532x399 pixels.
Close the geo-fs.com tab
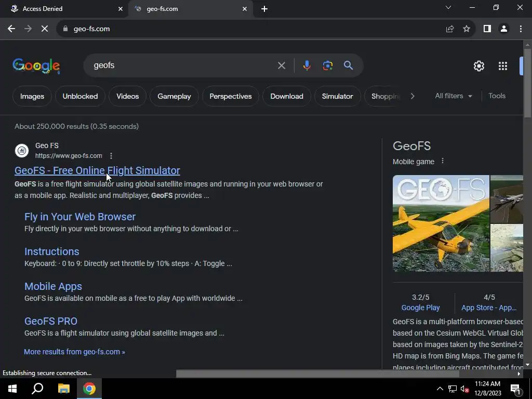245,9
